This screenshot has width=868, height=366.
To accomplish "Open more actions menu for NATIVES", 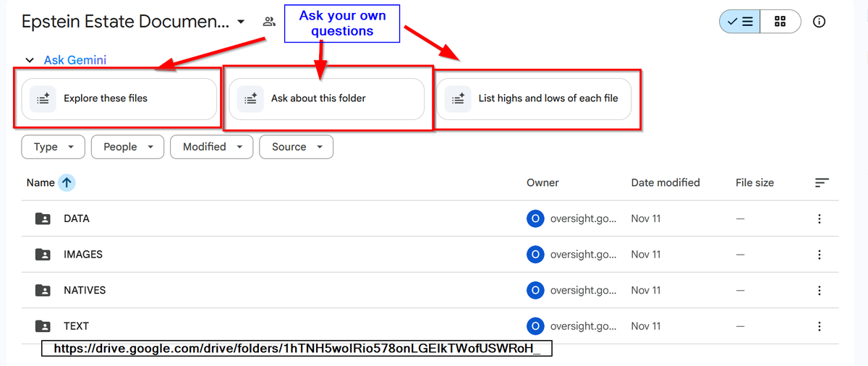I will tap(820, 290).
